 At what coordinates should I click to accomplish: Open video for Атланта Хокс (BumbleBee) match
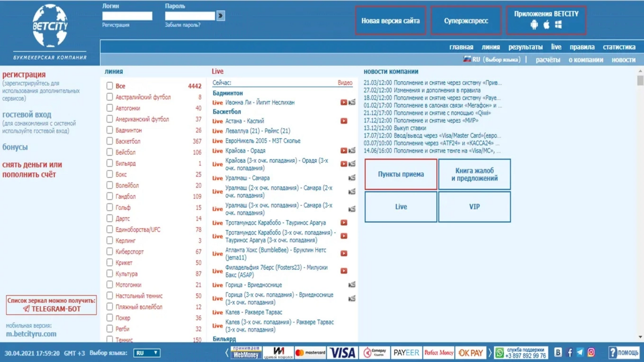[x=344, y=253]
